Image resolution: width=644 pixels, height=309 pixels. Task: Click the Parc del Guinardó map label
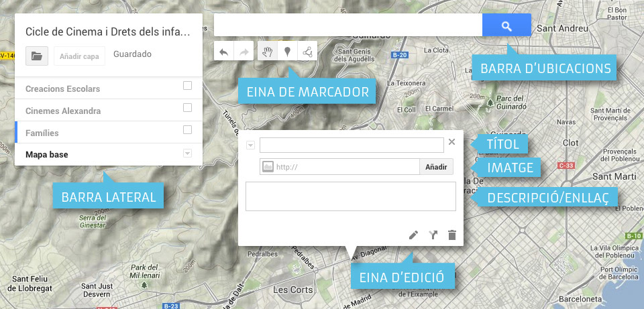511,102
